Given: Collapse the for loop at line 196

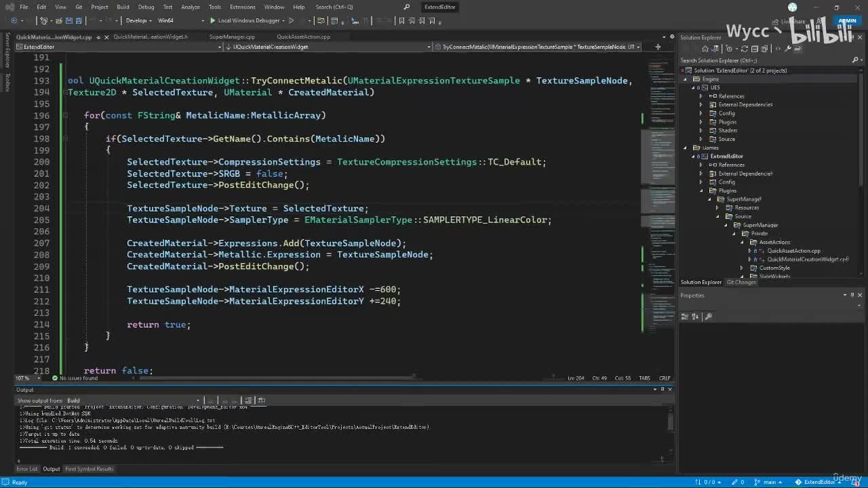Looking at the screenshot, I should (x=65, y=115).
